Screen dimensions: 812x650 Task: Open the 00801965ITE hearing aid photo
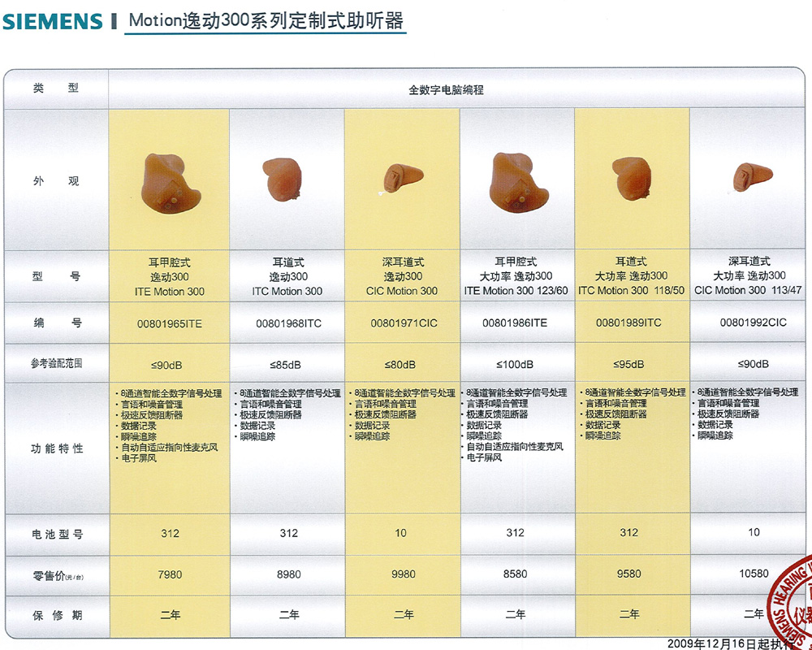pyautogui.click(x=171, y=183)
